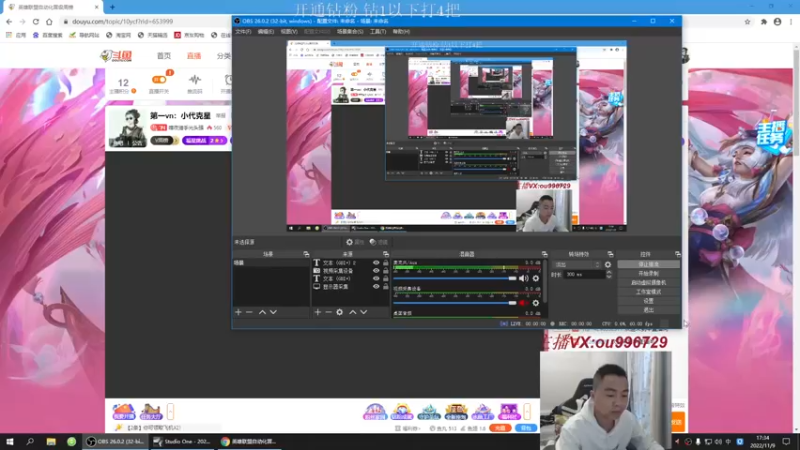Move source down arrow in Sources panel

click(x=364, y=312)
